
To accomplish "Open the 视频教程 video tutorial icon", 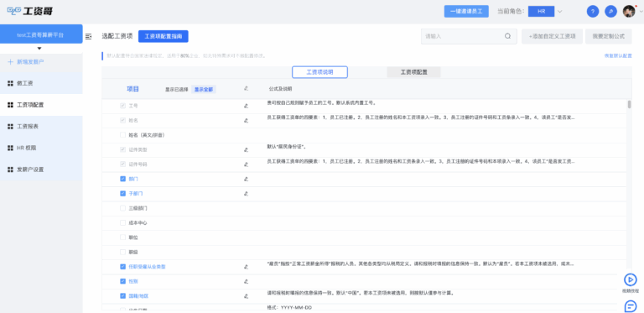I will [x=630, y=279].
